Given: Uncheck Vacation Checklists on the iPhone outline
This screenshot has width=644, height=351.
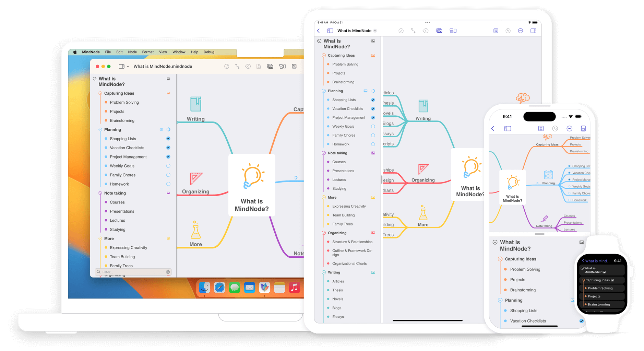Looking at the screenshot, I should point(582,321).
